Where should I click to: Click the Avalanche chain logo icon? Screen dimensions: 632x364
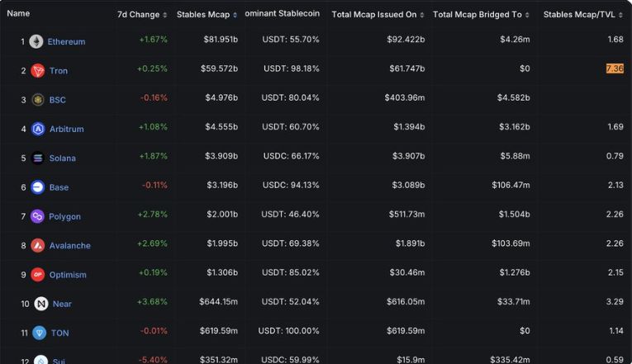(37, 245)
